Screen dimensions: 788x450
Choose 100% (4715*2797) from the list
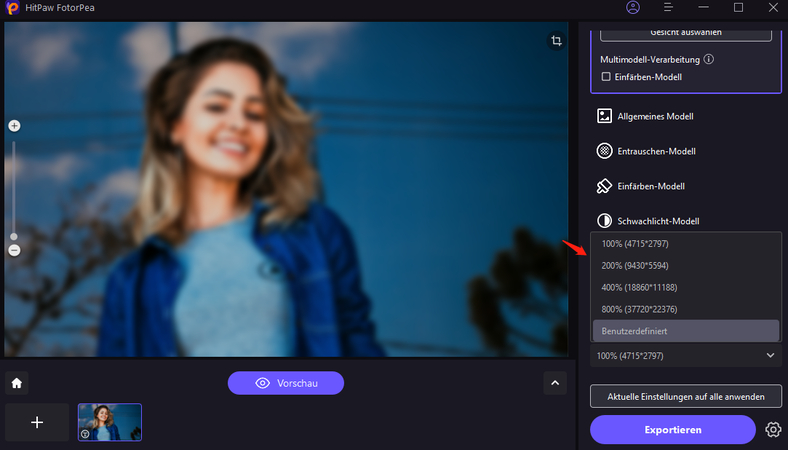click(x=686, y=244)
